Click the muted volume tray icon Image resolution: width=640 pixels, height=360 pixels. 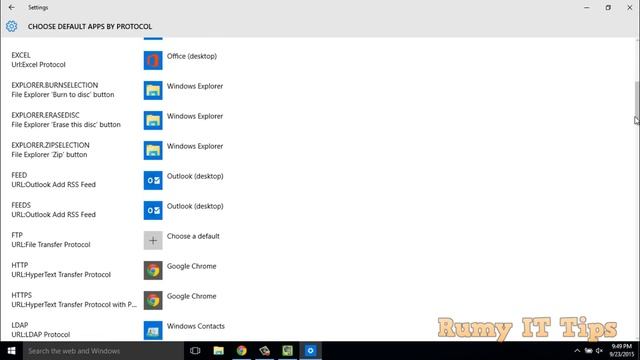point(599,351)
